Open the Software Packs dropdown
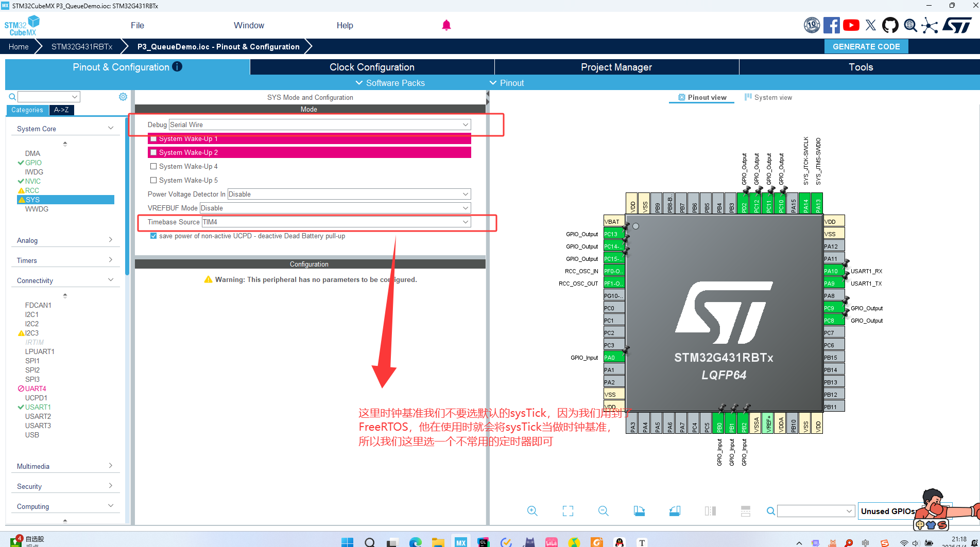The height and width of the screenshot is (547, 980). tap(390, 83)
